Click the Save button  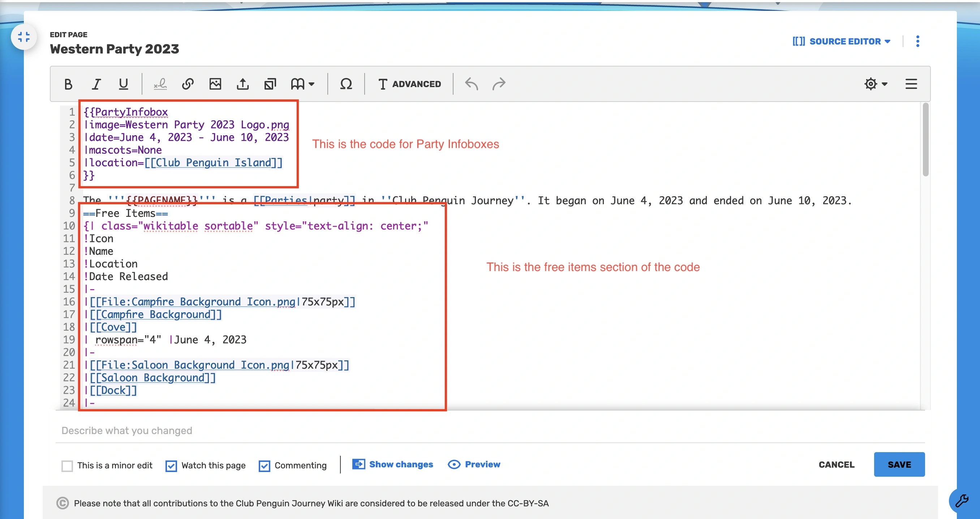coord(899,464)
